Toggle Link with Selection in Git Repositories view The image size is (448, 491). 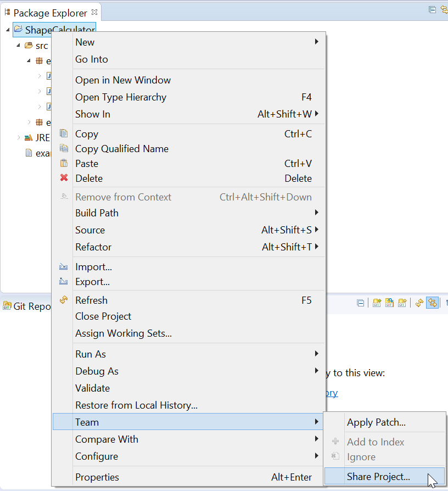pos(432,303)
